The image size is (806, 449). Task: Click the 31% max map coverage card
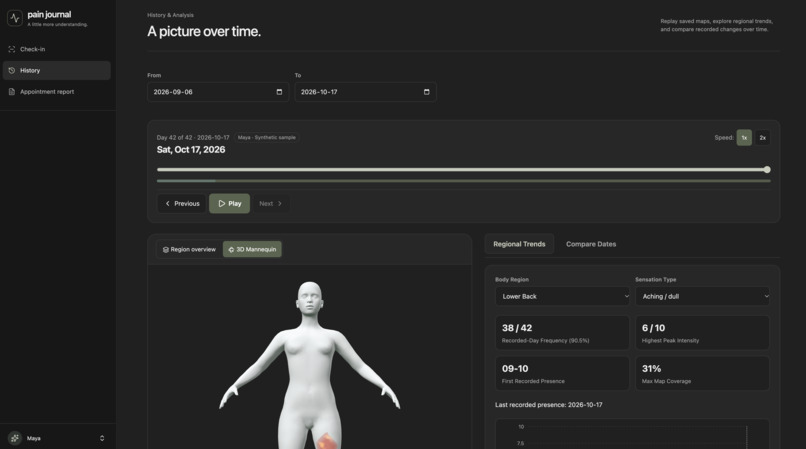[x=702, y=373]
